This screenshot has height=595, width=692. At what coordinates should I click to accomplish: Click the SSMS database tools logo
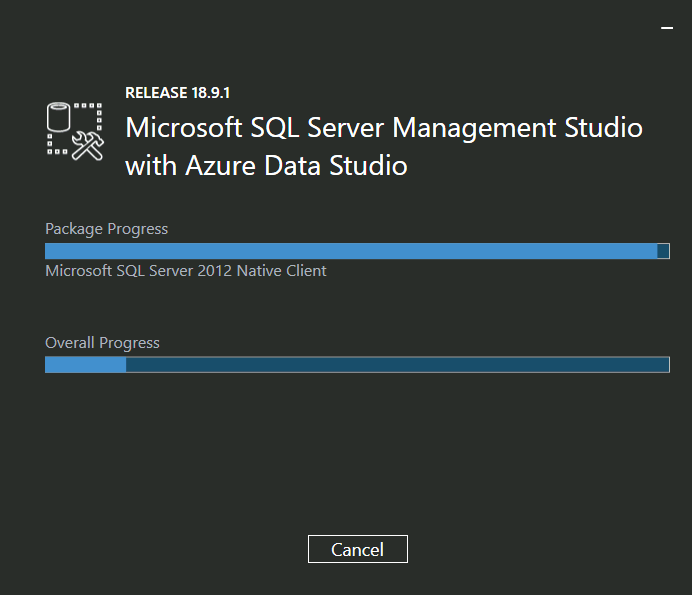[75, 131]
